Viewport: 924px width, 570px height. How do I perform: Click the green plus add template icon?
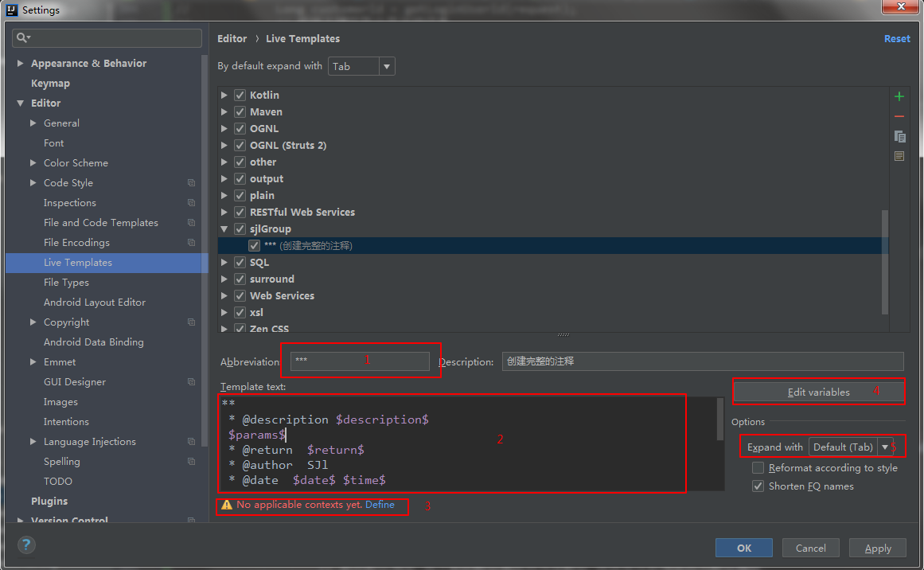[899, 96]
